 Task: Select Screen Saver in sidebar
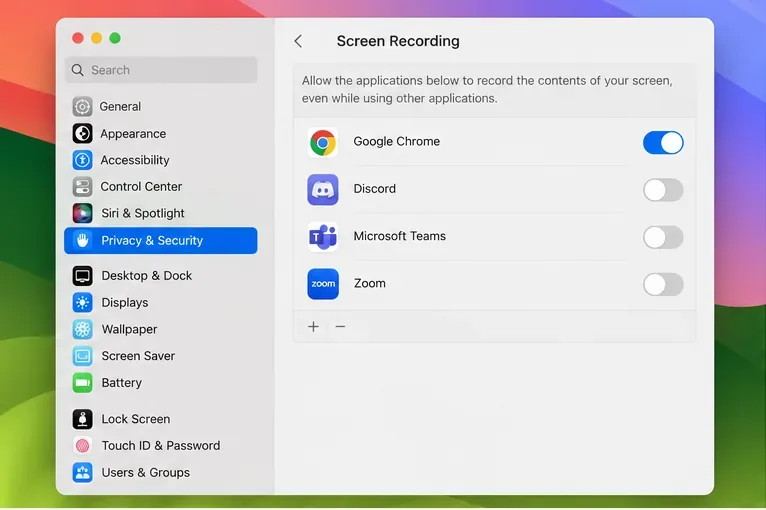[161, 356]
